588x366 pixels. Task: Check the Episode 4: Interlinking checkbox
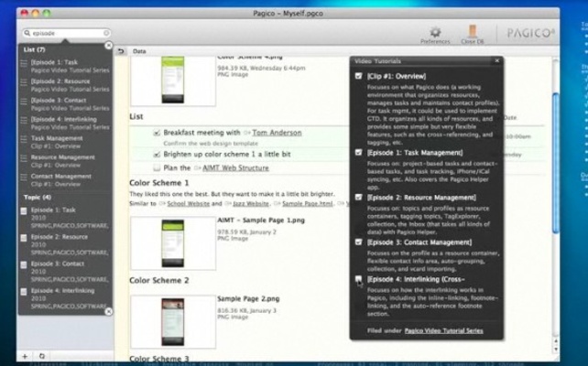coord(358,279)
